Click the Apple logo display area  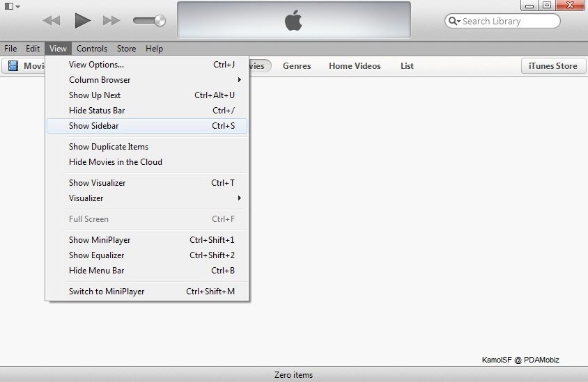[x=293, y=20]
